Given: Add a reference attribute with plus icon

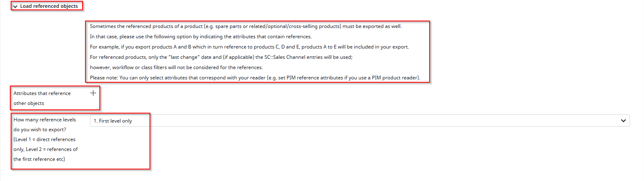Looking at the screenshot, I should pos(93,93).
